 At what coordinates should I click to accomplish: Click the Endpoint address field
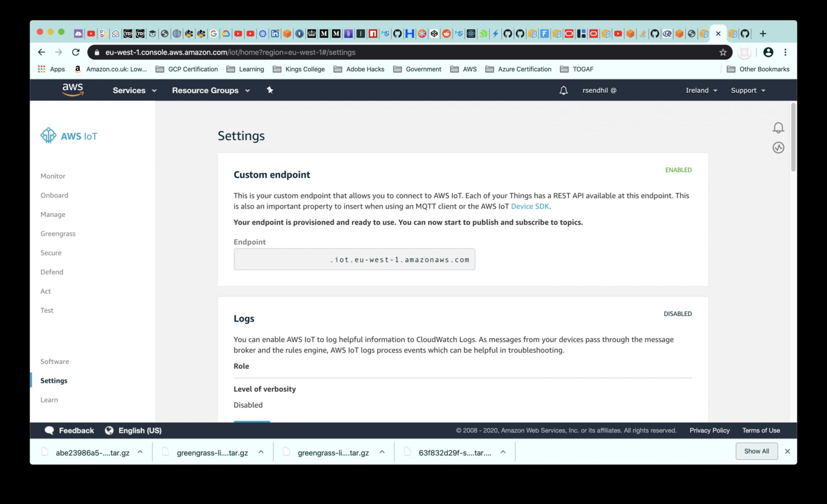(x=354, y=259)
